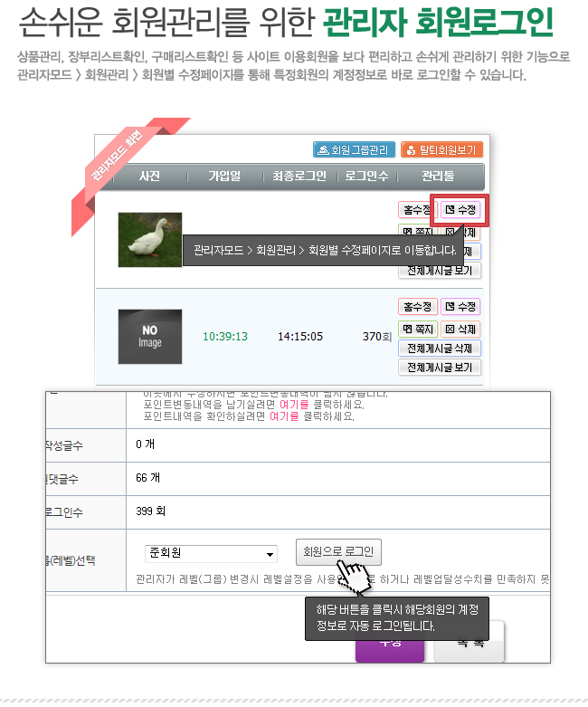Click the purple 수정 submit button
The height and width of the screenshot is (707, 588).
click(x=390, y=651)
